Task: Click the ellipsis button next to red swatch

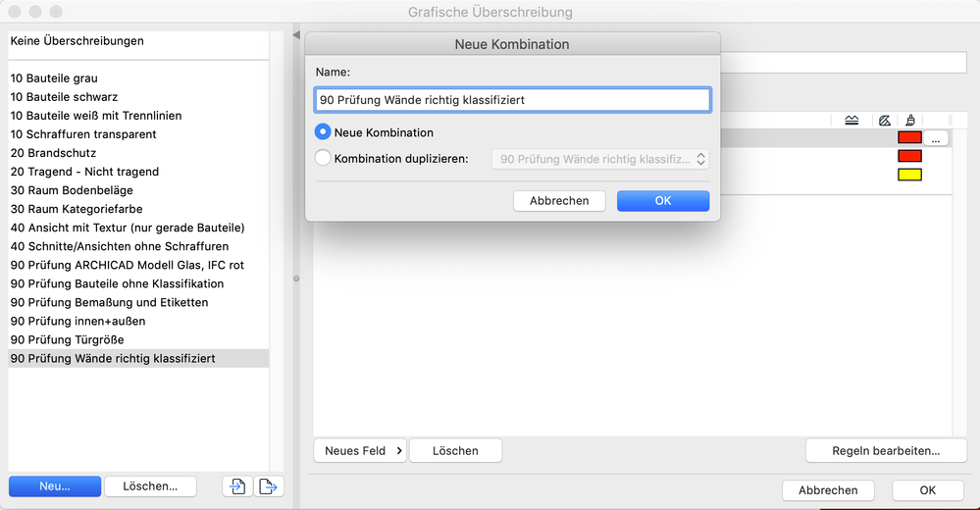Action: coord(936,138)
